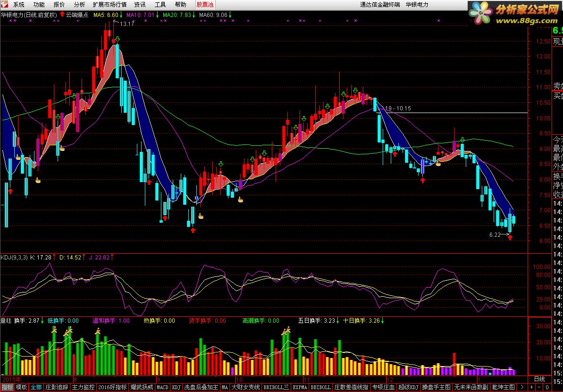
Task: Switch to the 大财女变线 tab
Action: [245, 387]
